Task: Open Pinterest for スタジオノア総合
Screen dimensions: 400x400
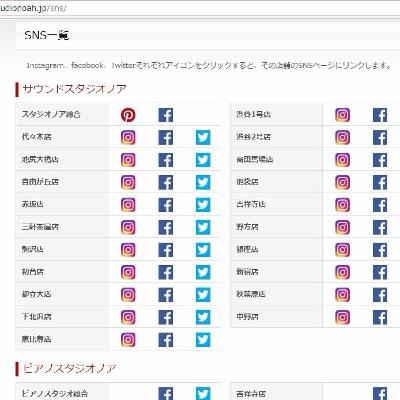Action: [x=128, y=115]
